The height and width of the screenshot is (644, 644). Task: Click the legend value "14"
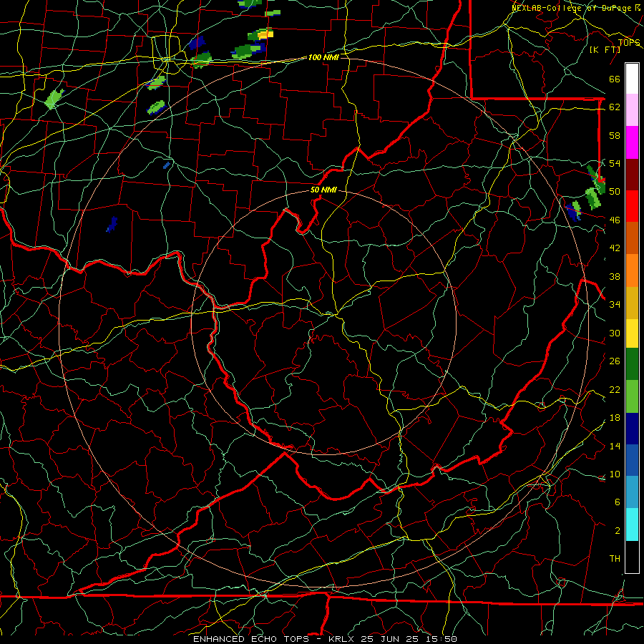(x=615, y=446)
